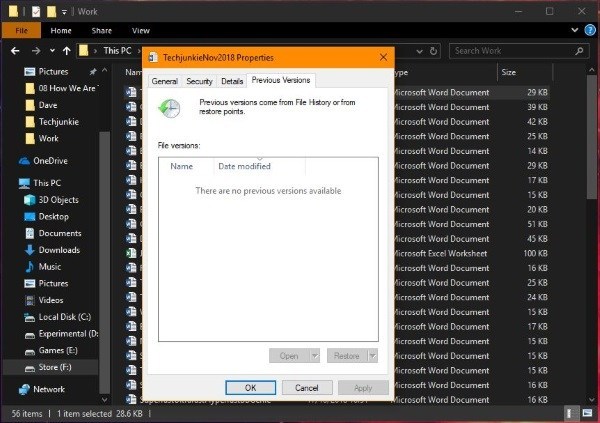Switch to large icons view in status bar
Viewport: 600px width, 423px height.
587,413
